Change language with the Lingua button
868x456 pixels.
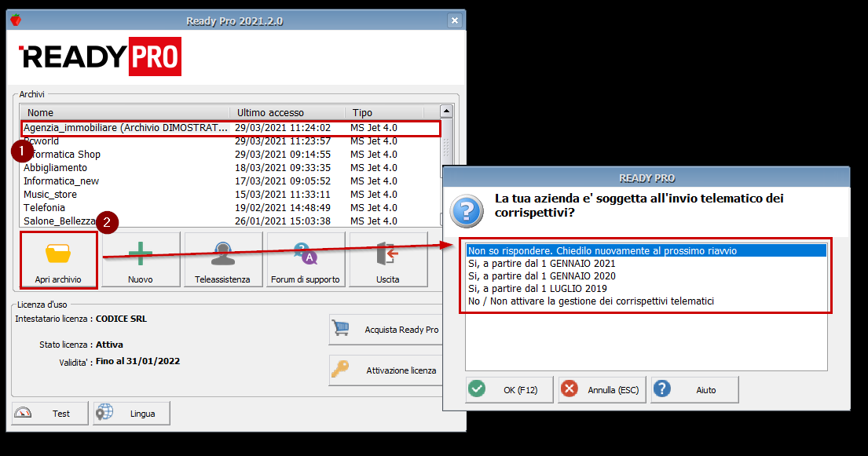coord(132,414)
